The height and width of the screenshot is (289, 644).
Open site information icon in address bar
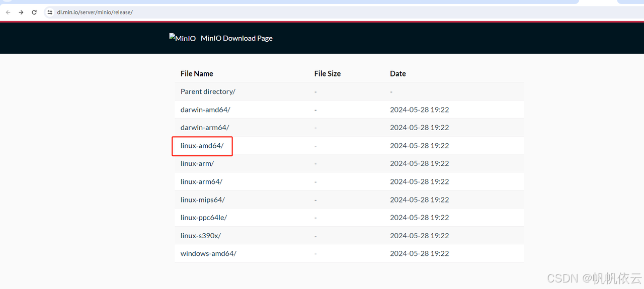tap(50, 12)
